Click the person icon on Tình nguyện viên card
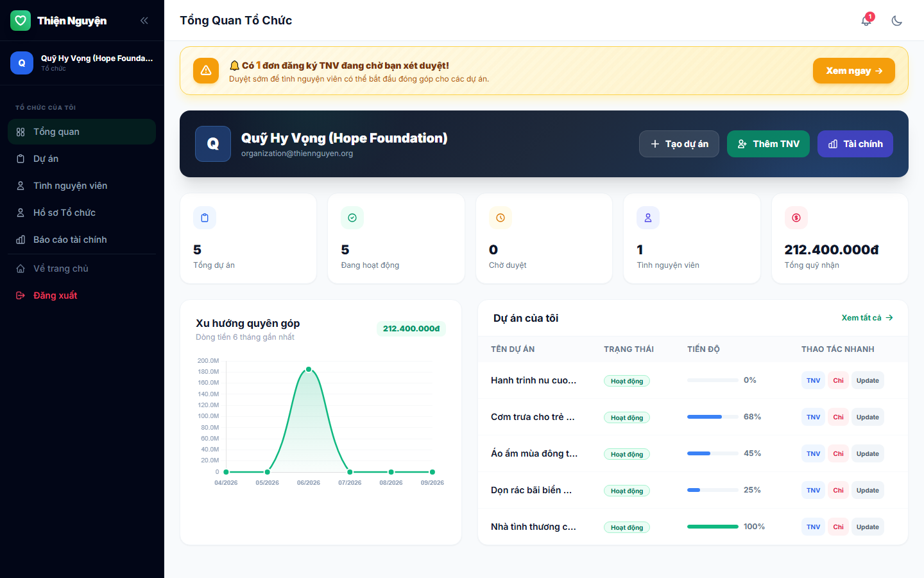 (648, 218)
